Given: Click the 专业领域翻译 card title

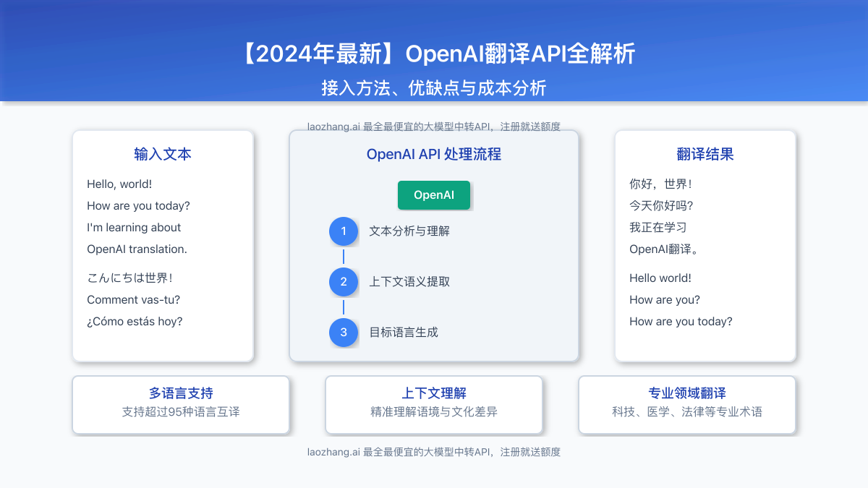Looking at the screenshot, I should [x=687, y=393].
